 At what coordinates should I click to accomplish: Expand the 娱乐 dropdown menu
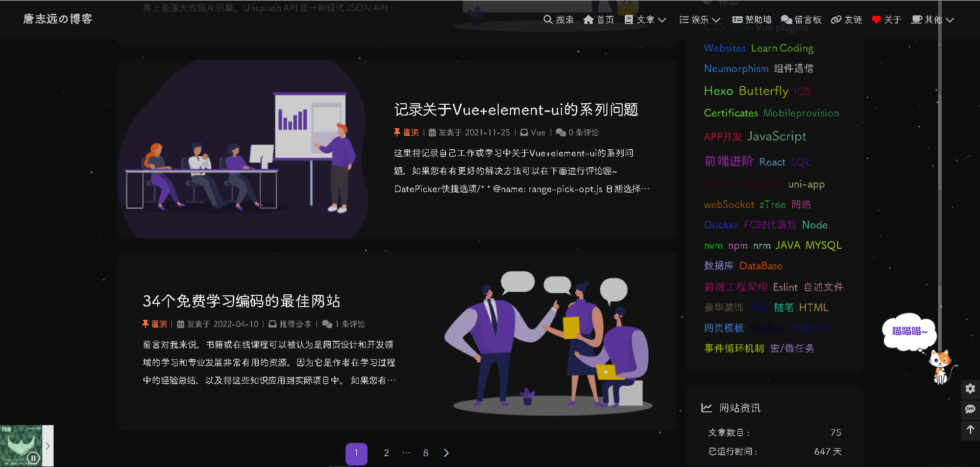[x=700, y=19]
